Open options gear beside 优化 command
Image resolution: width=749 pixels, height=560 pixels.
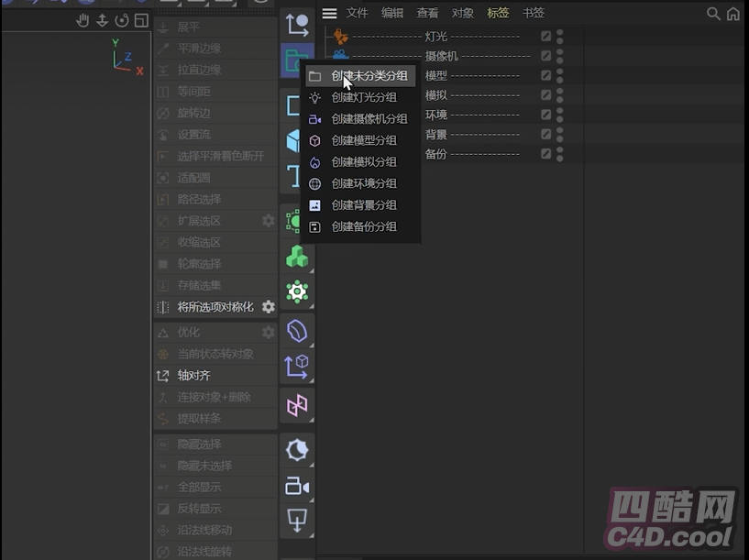point(269,332)
